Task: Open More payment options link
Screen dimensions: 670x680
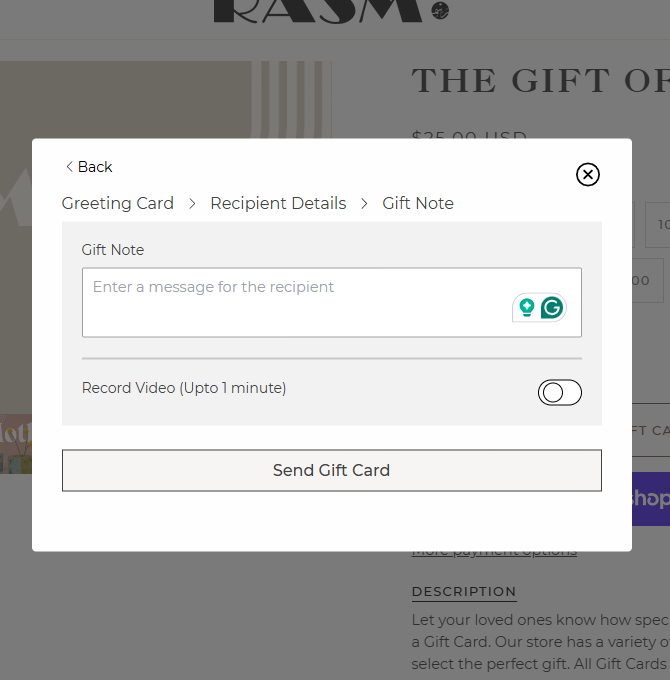Action: click(494, 551)
